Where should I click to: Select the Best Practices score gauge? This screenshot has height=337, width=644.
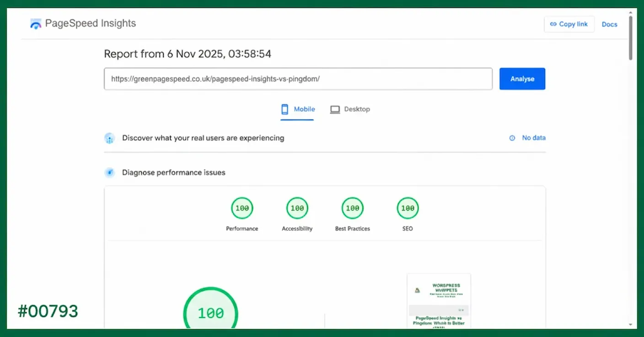point(352,209)
